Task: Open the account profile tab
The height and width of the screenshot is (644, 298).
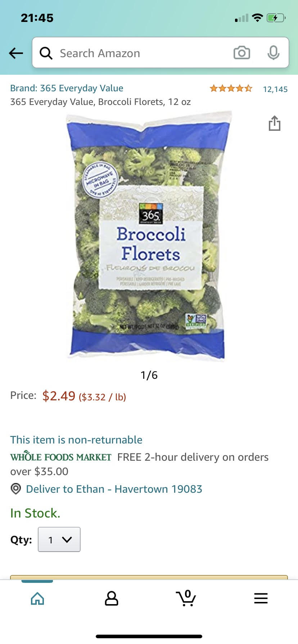Action: [112, 598]
